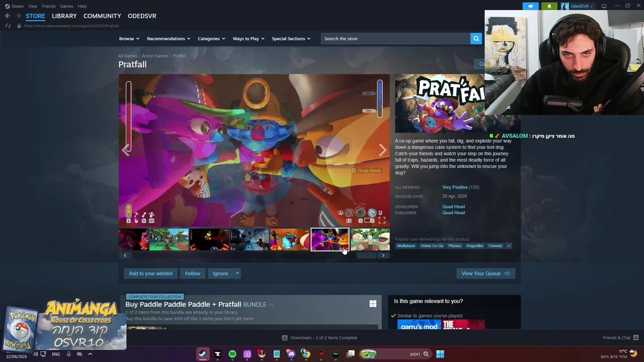Screen dimensions: 644x362
Task: Open the Quad Head developer link
Action: (x=453, y=207)
